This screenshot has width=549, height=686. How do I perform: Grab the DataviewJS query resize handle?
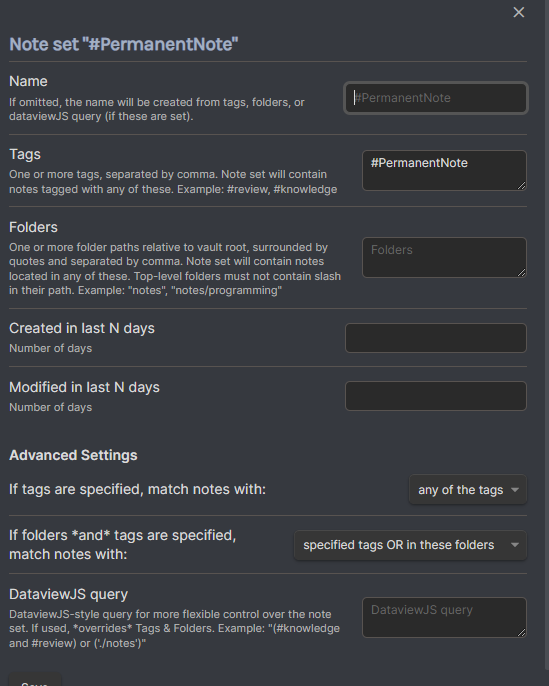click(x=521, y=633)
